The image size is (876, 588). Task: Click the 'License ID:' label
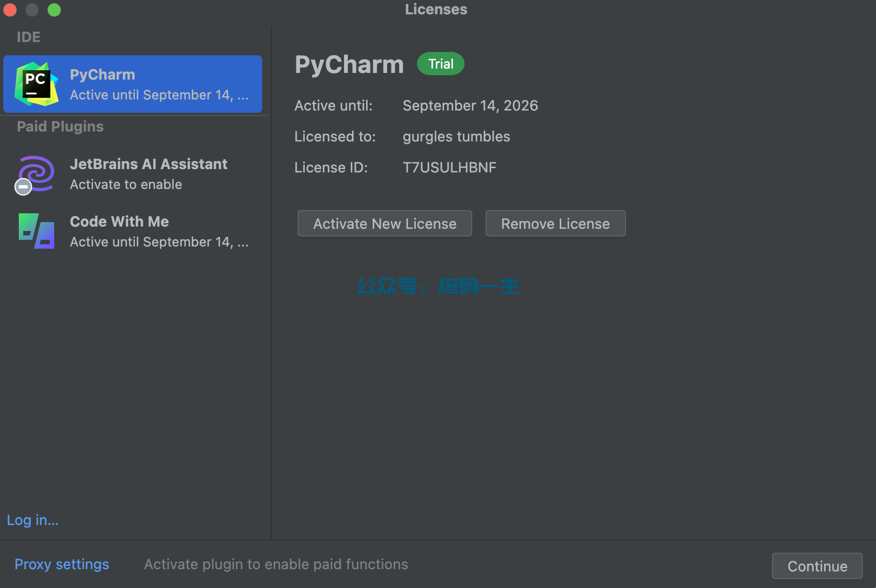(331, 167)
